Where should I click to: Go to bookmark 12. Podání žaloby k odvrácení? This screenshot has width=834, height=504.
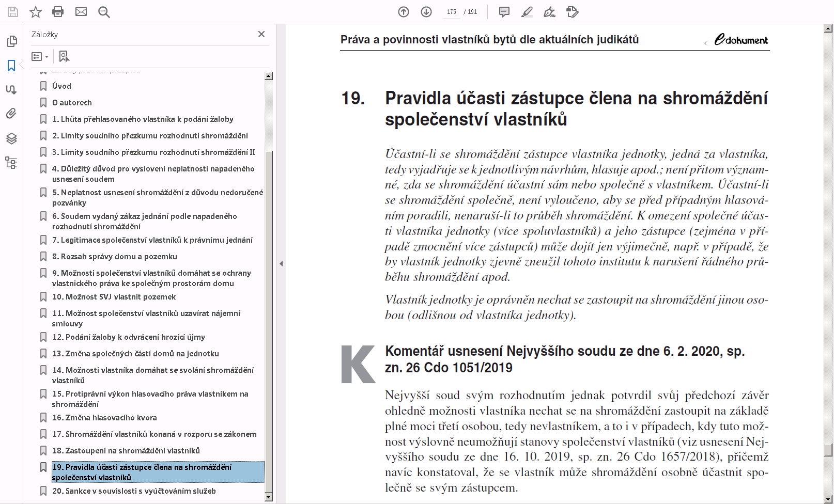tap(129, 337)
